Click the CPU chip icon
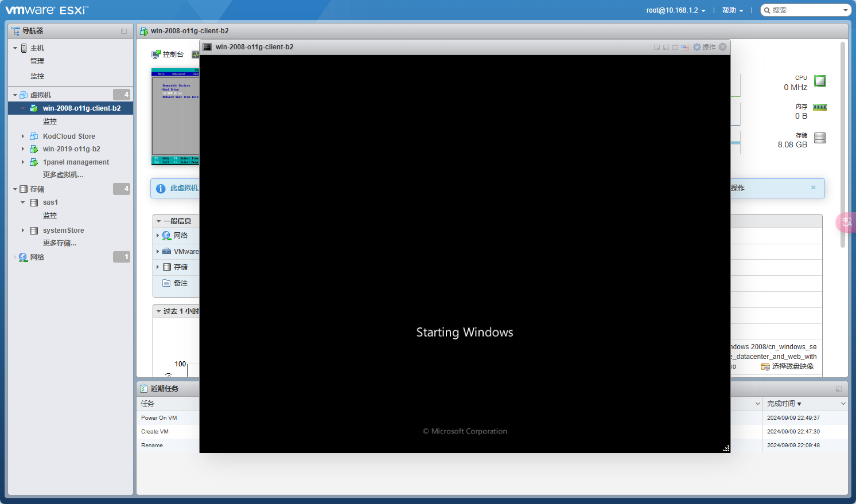 click(820, 81)
